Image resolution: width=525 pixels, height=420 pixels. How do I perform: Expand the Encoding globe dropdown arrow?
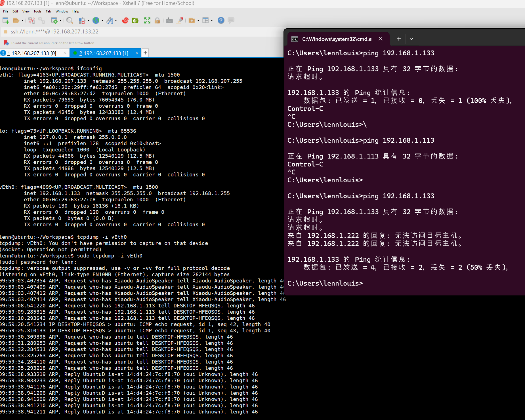click(102, 20)
